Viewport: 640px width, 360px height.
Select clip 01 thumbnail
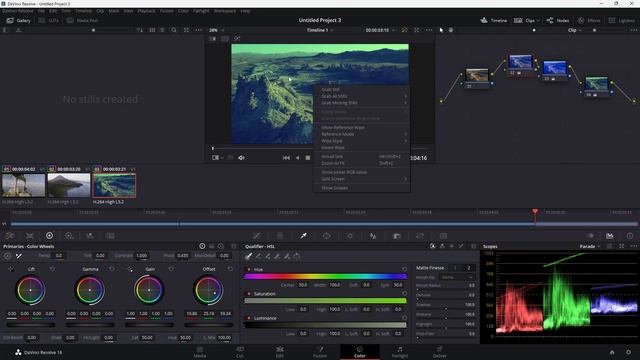point(24,185)
